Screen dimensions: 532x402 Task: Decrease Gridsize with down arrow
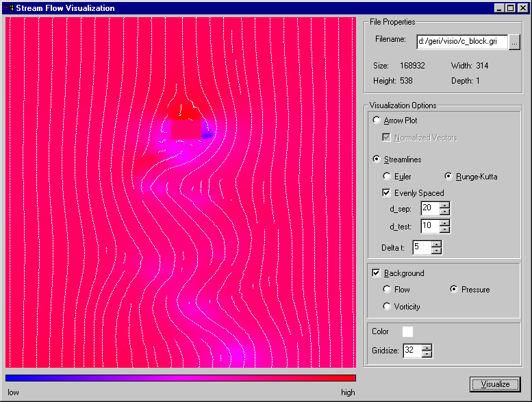point(427,354)
